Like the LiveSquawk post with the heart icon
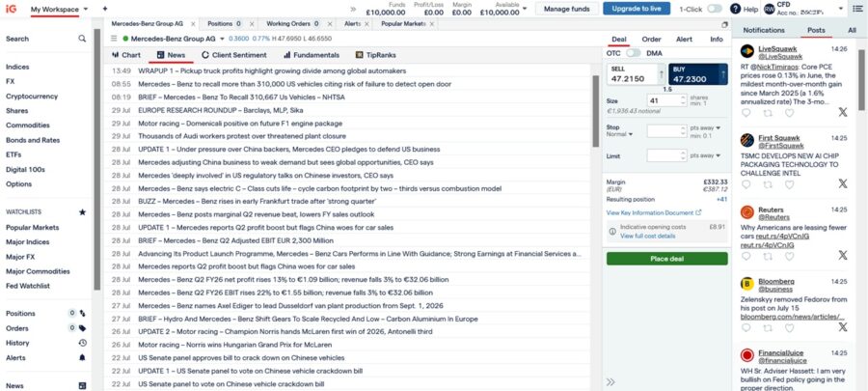The image size is (868, 391). click(x=789, y=113)
